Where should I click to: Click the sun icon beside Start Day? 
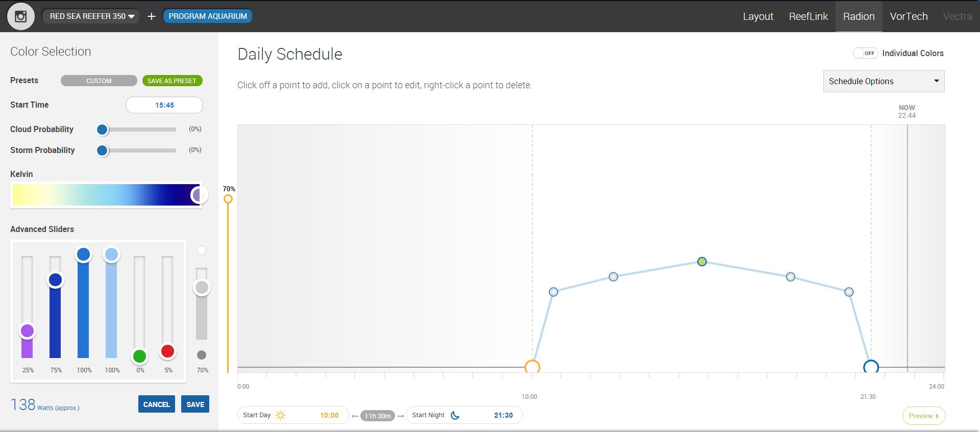[x=280, y=415]
